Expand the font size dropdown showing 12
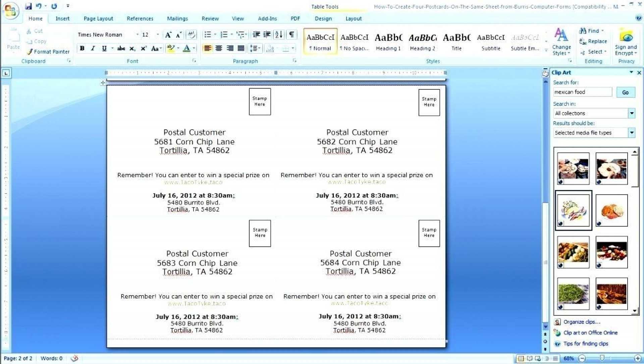The height and width of the screenshot is (364, 644). [157, 35]
